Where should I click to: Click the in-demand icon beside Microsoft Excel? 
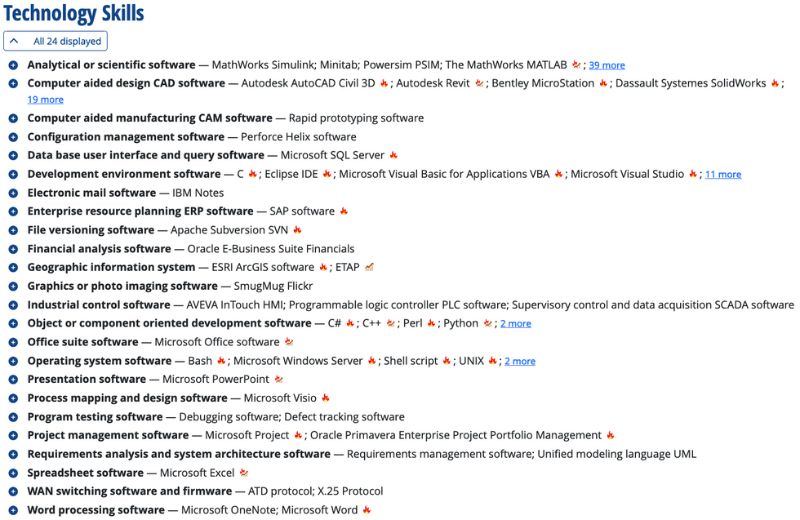click(x=244, y=472)
